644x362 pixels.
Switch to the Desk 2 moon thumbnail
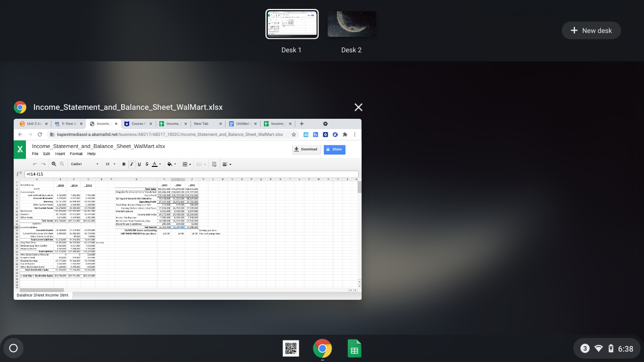(352, 24)
